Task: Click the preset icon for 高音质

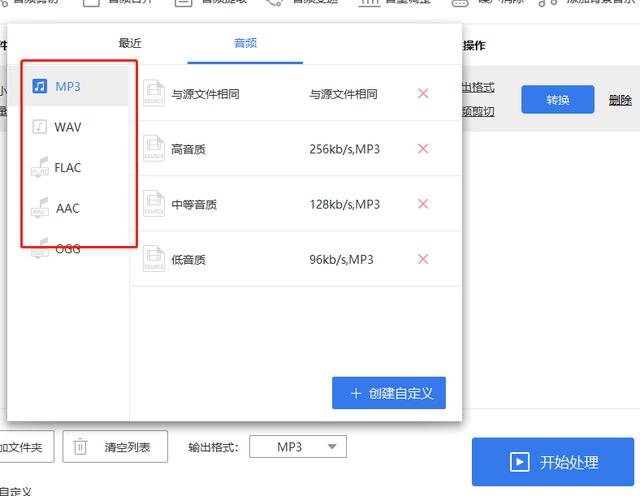Action: pos(154,148)
